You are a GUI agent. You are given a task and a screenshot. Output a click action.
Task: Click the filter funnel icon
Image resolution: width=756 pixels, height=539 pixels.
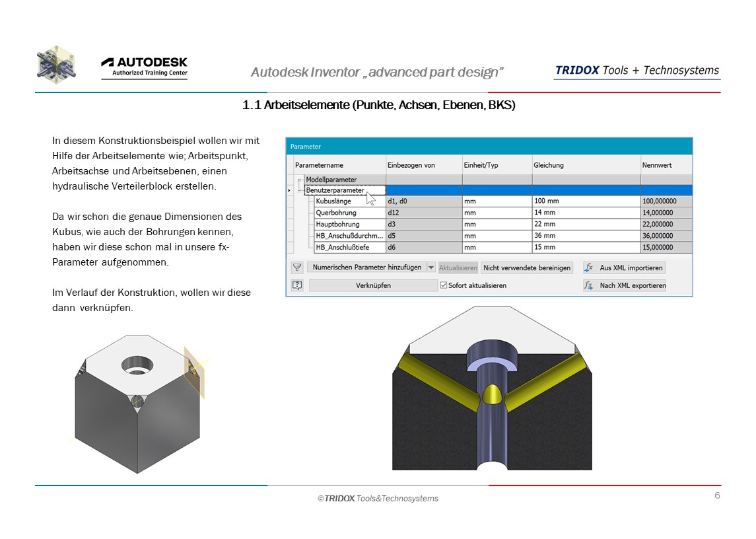[297, 268]
